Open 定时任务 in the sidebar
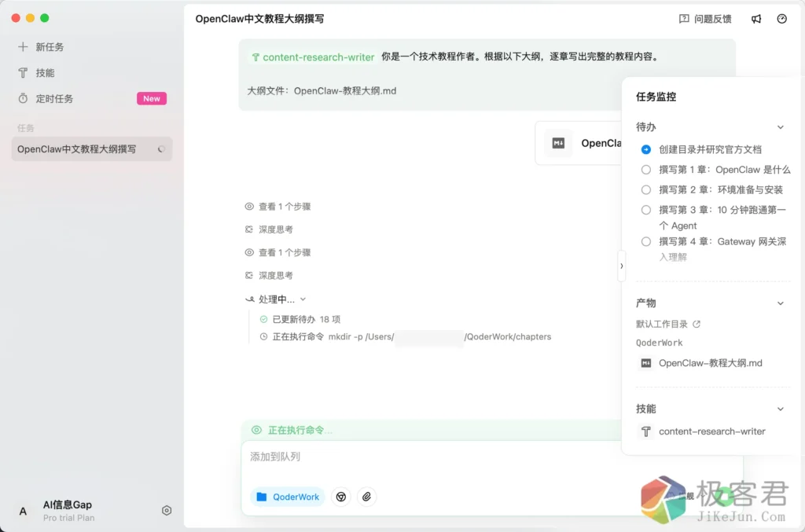Image resolution: width=805 pixels, height=532 pixels. click(54, 99)
